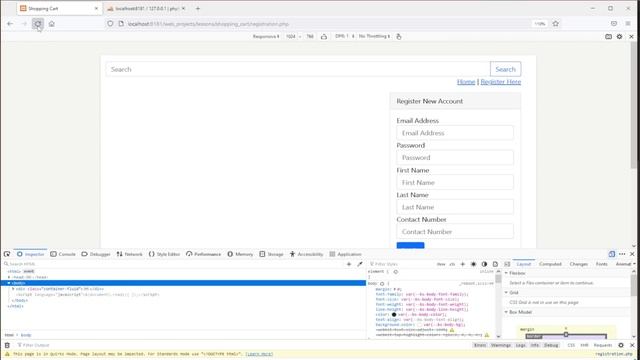The height and width of the screenshot is (360, 640).
Task: Toggle light color scheme simulation
Action: 473,264
